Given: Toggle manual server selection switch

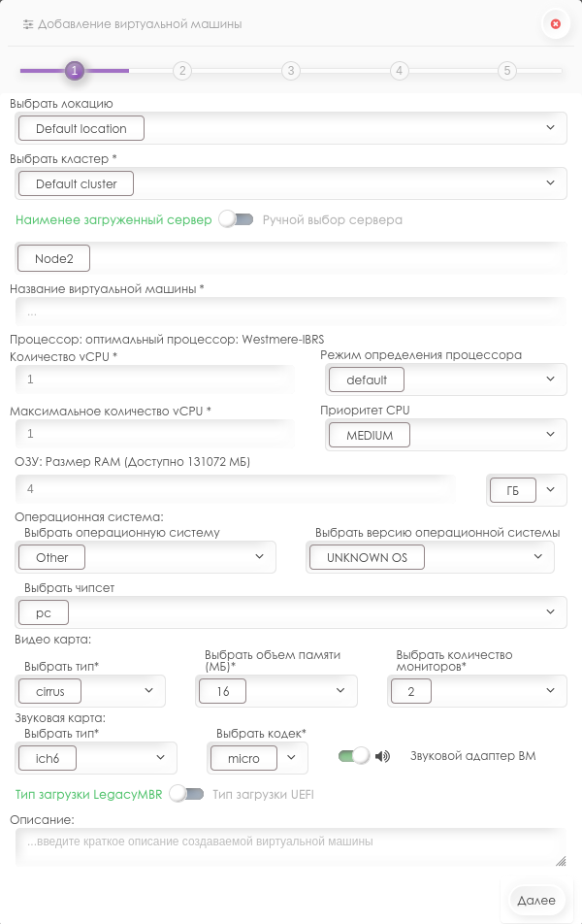Looking at the screenshot, I should click(236, 220).
